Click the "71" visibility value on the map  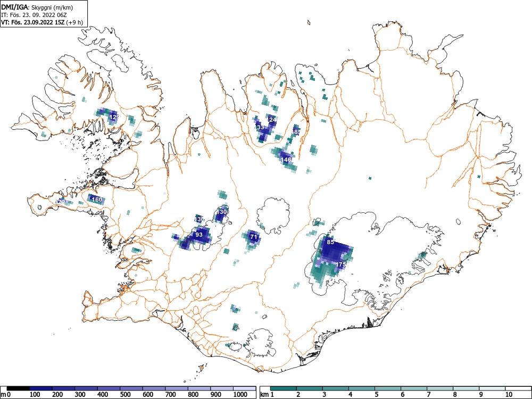point(253,237)
